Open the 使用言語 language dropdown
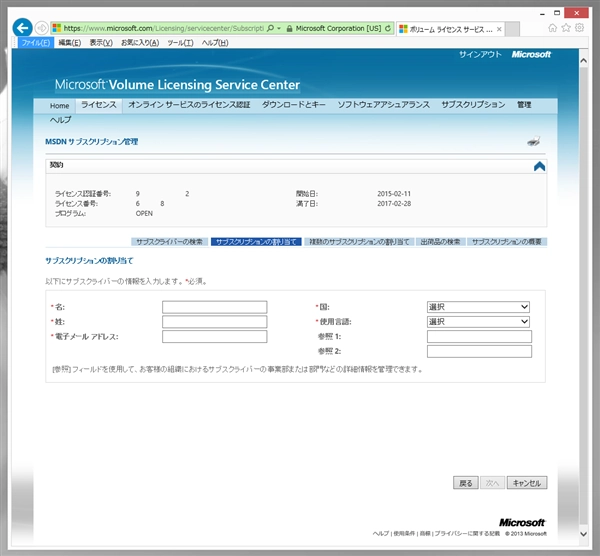This screenshot has width=600, height=556. [478, 322]
